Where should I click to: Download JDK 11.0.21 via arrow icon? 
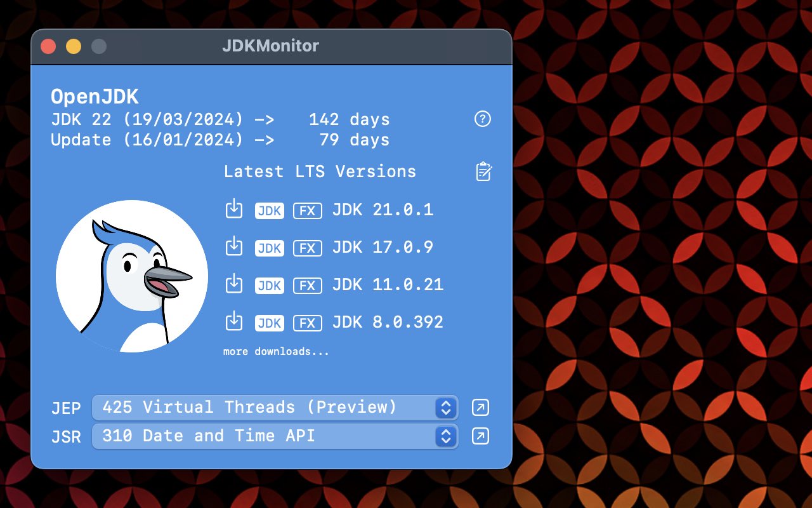234,284
